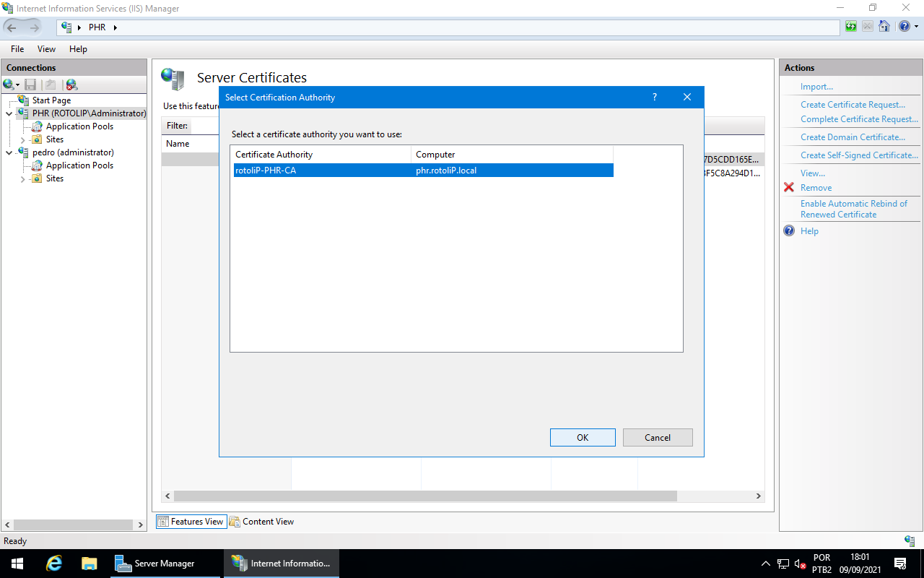Viewport: 924px width, 578px height.
Task: Switch to the Content View tab
Action: click(x=262, y=522)
